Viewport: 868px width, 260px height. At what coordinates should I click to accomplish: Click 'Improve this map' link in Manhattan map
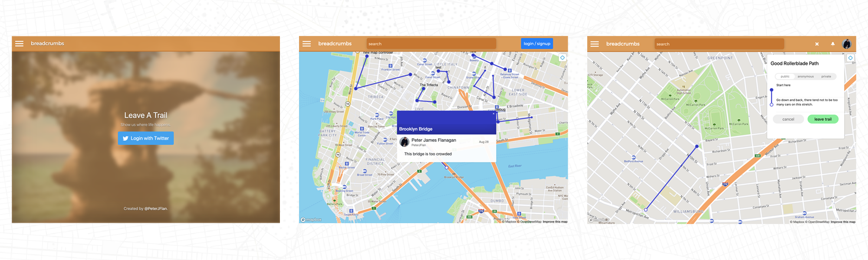[x=555, y=221]
